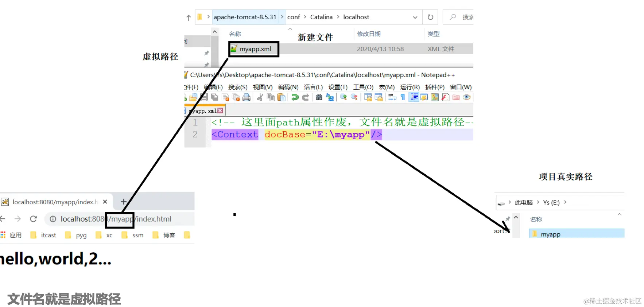Click Catalina in the Explorer breadcrumb
This screenshot has height=307, width=644.
321,17
